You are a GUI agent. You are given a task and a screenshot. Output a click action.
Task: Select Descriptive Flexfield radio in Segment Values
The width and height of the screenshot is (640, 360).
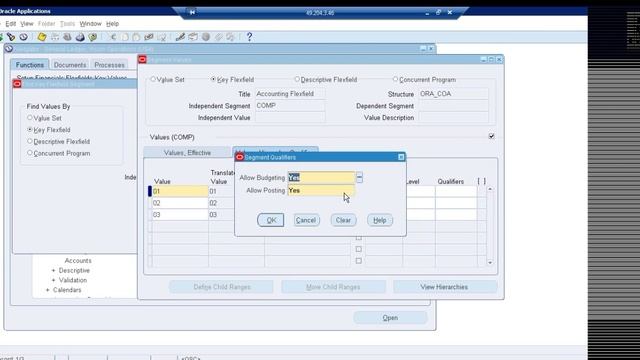(x=297, y=79)
